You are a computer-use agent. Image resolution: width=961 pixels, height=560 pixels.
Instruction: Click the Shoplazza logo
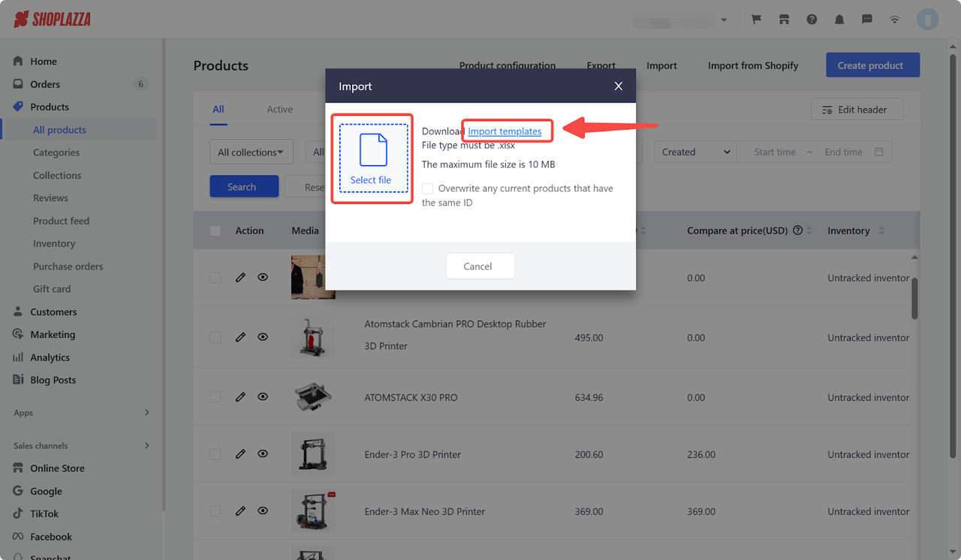pyautogui.click(x=51, y=19)
